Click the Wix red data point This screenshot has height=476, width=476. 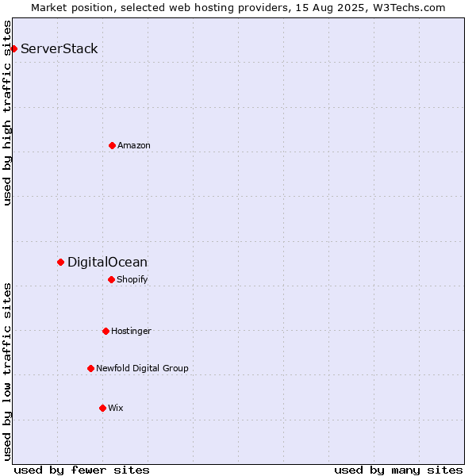tap(102, 409)
